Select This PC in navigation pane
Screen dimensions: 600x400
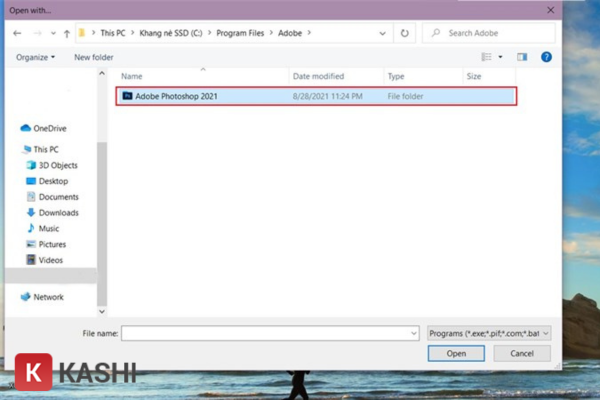tap(46, 149)
